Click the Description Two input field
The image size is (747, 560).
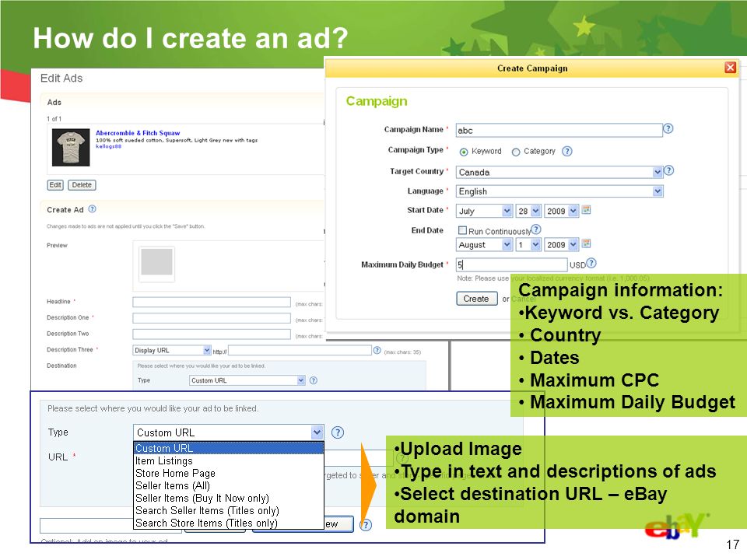pyautogui.click(x=212, y=334)
